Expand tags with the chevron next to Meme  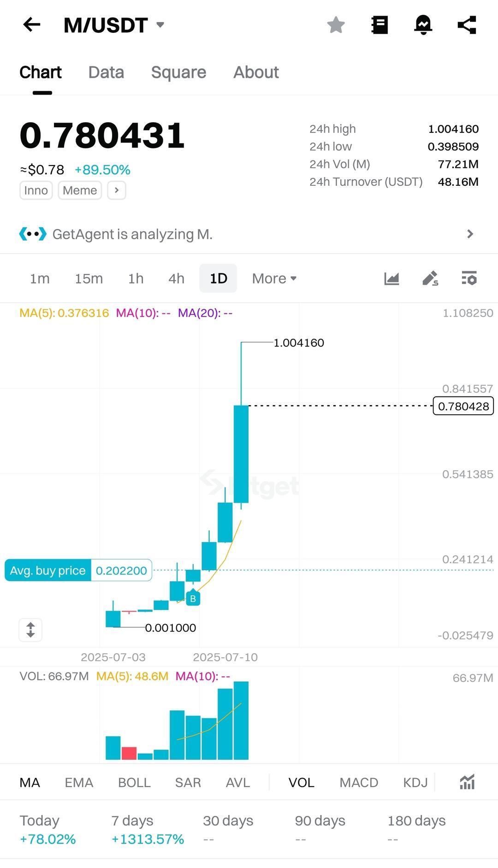point(117,190)
